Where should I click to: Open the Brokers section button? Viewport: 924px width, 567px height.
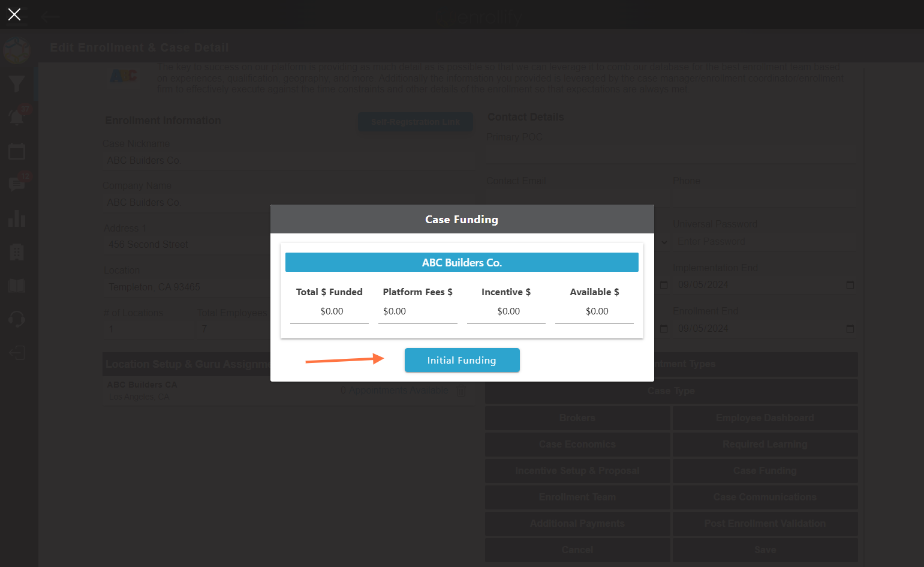pyautogui.click(x=577, y=418)
